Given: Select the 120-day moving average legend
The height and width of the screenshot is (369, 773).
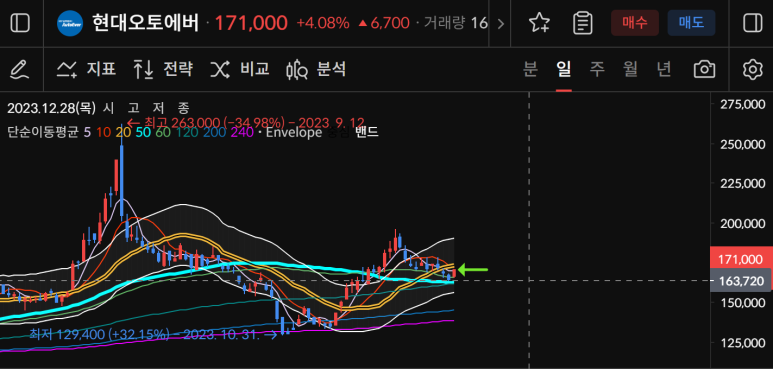Looking at the screenshot, I should (186, 132).
